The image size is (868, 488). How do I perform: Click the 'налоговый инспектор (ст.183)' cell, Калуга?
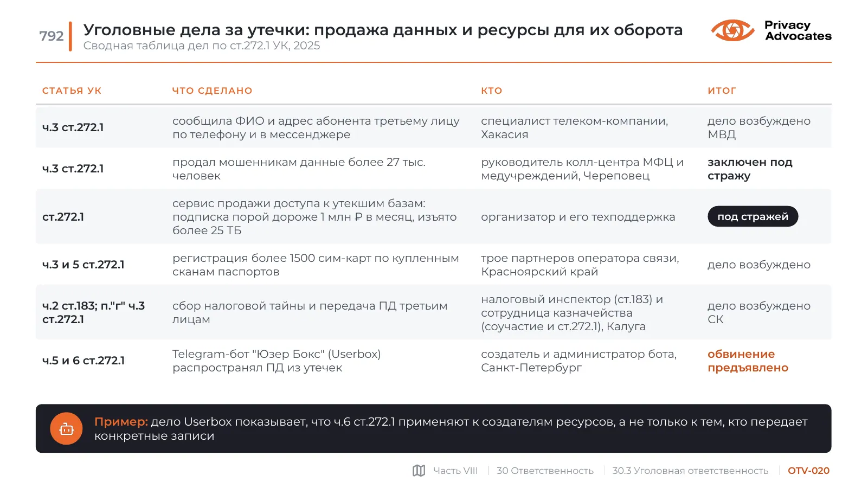(572, 312)
